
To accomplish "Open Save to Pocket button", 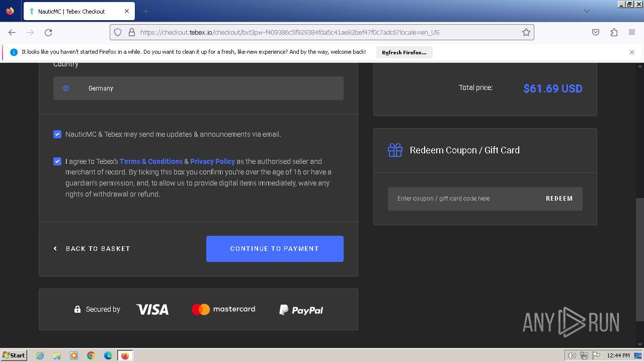I will click(x=596, y=32).
